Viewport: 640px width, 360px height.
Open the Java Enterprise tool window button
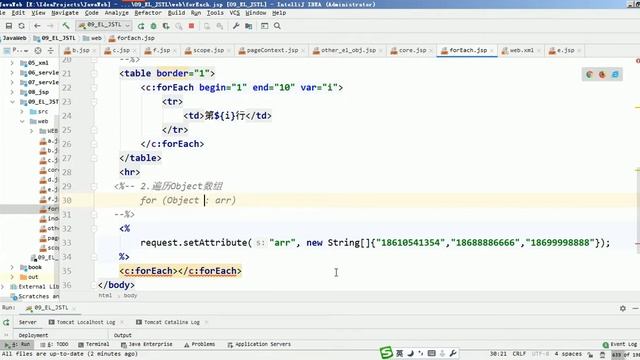click(x=147, y=344)
